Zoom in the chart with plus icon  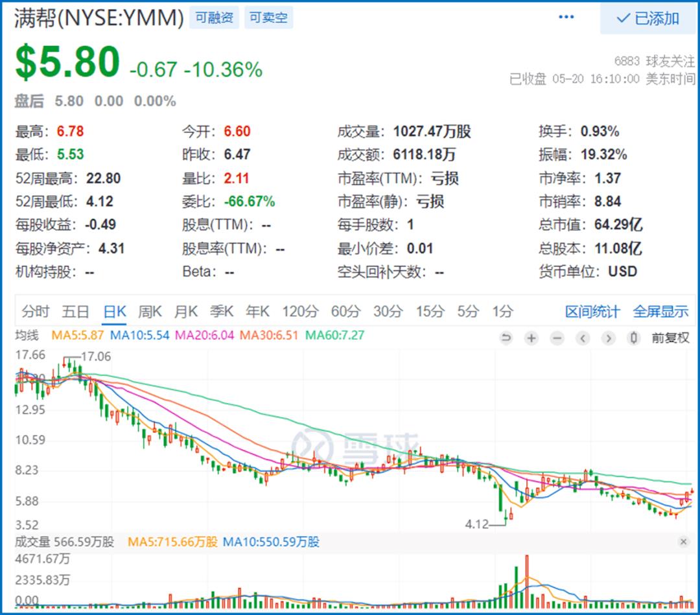[531, 338]
